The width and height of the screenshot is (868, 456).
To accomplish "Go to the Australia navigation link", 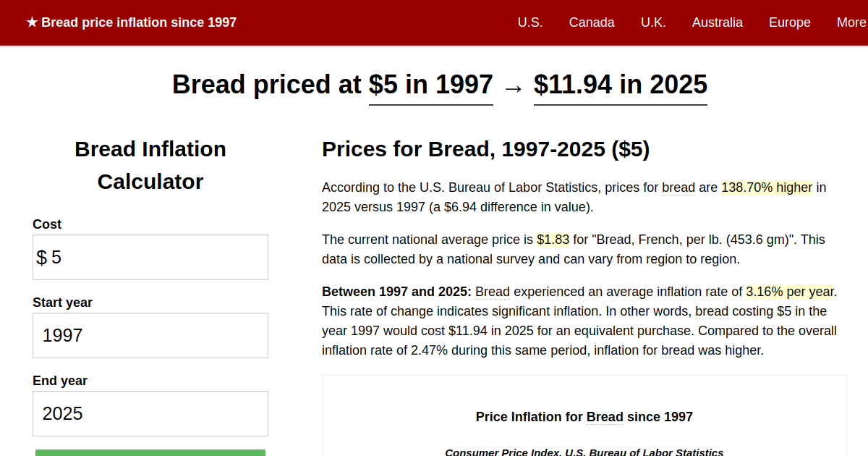I will (718, 22).
